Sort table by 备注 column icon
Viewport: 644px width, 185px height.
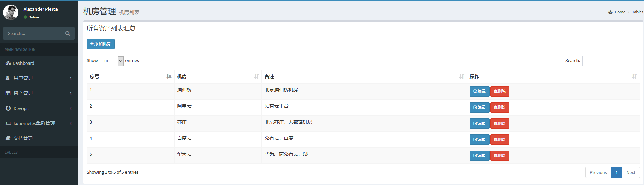tap(462, 76)
